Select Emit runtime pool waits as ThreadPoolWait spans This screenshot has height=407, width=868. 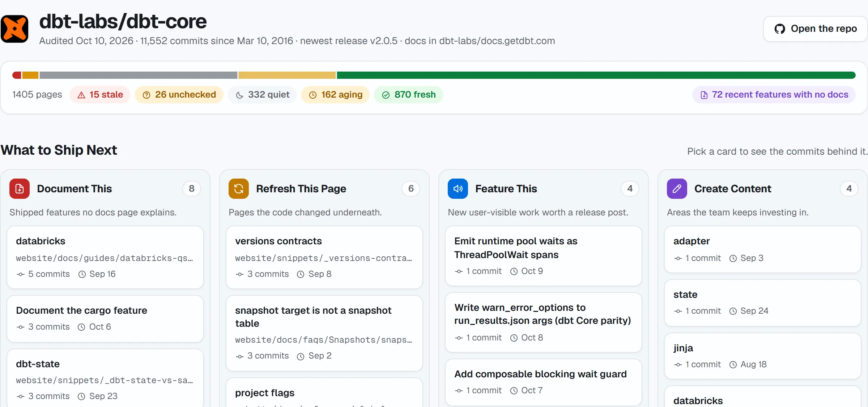[x=544, y=256]
